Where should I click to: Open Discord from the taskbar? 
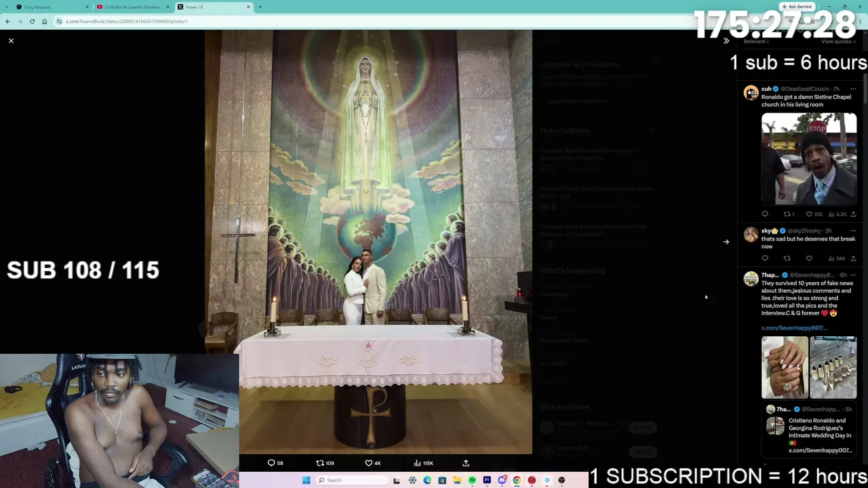pyautogui.click(x=502, y=480)
